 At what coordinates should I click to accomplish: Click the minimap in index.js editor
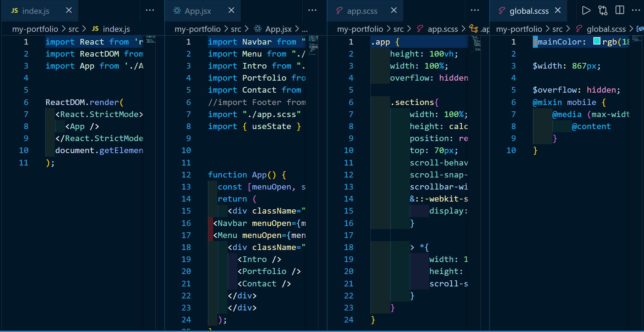click(x=150, y=39)
